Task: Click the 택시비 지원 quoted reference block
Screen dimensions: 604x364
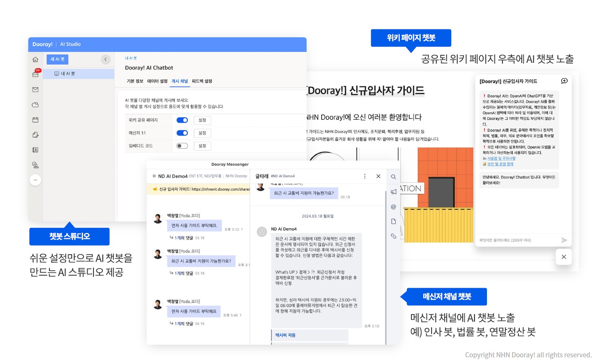Action: click(x=310, y=335)
